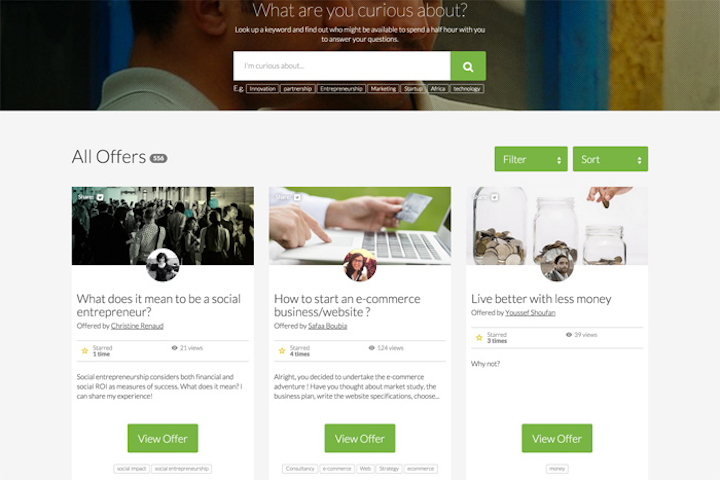Click Christine Renaud's round profile avatar
Screen dimensions: 720x480
[x=163, y=265]
